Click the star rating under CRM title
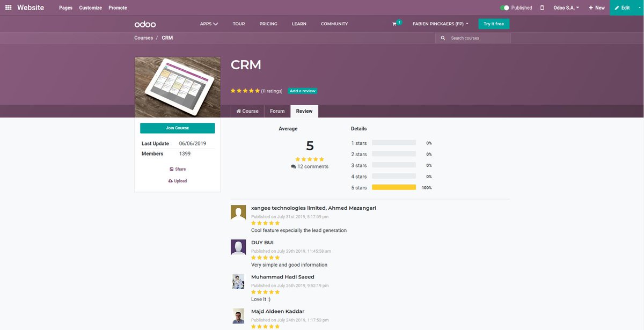This screenshot has width=644, height=330. point(245,91)
